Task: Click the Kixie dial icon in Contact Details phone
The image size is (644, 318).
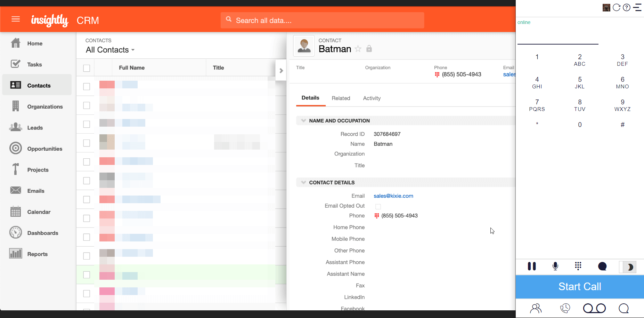Action: tap(377, 216)
